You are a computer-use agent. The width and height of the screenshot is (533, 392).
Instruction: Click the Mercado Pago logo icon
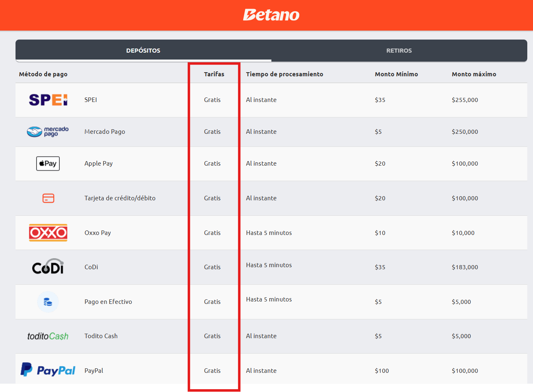click(48, 131)
